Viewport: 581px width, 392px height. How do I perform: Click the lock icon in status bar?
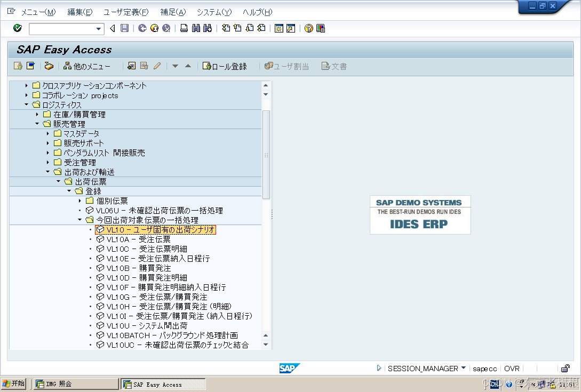(566, 369)
